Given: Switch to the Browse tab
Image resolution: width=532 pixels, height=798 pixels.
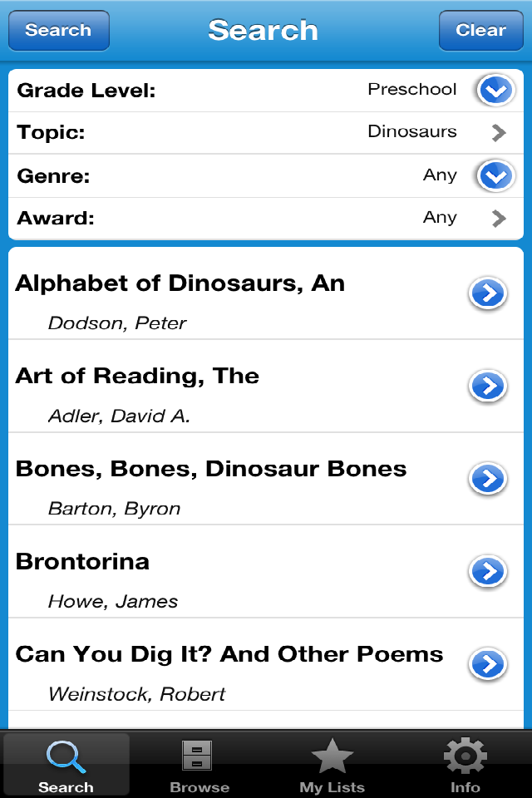Looking at the screenshot, I should tap(199, 765).
